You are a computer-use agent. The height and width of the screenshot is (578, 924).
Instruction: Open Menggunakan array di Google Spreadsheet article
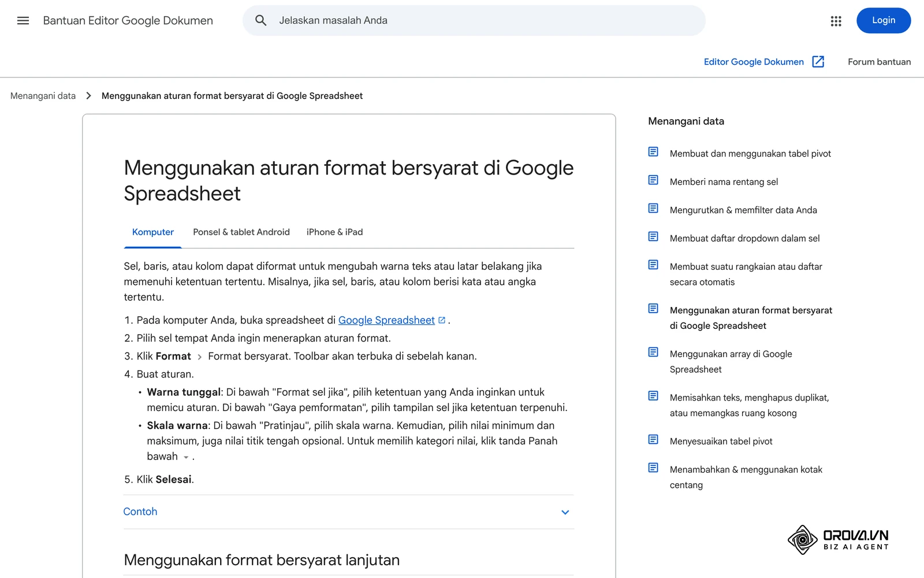pos(731,362)
